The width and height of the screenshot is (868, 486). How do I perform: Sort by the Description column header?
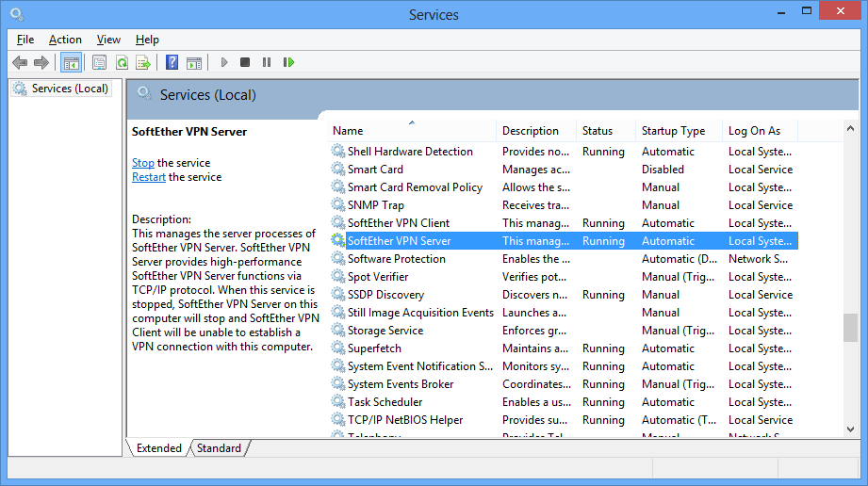coord(536,131)
